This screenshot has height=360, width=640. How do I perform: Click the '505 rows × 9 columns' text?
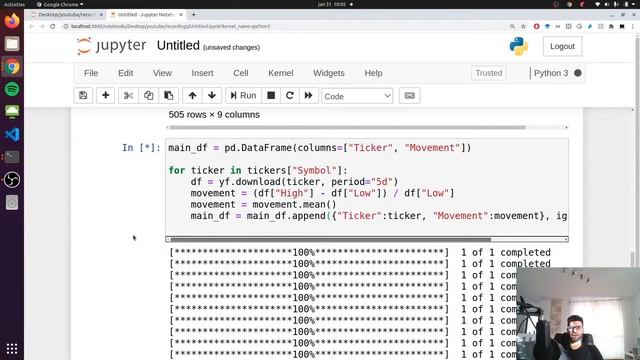tap(214, 115)
